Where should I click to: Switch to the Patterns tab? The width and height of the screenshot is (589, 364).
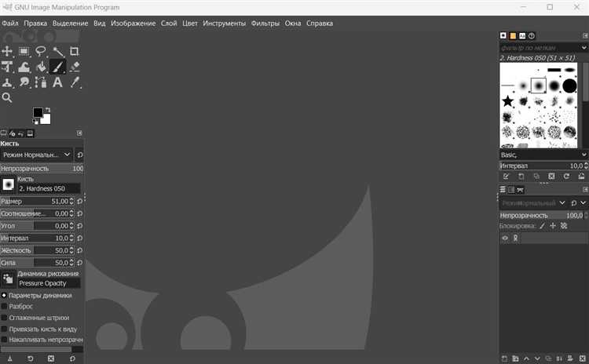coord(513,36)
